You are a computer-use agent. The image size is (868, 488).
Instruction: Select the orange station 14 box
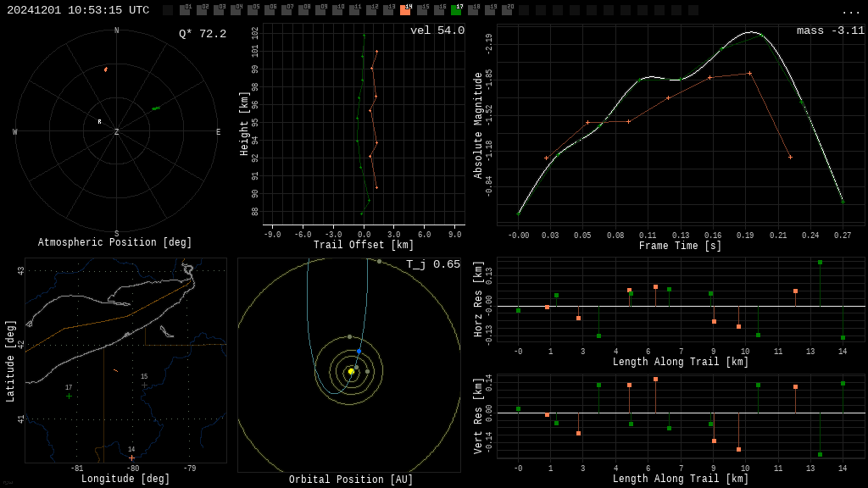tap(405, 10)
